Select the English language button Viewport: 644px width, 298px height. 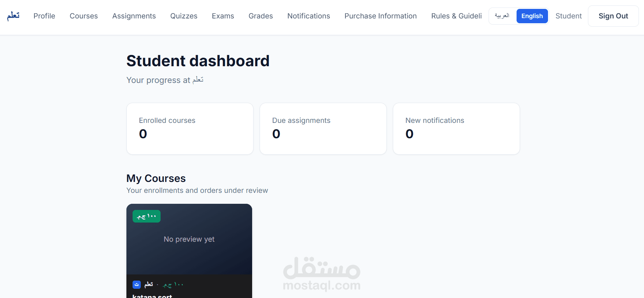[x=532, y=16]
